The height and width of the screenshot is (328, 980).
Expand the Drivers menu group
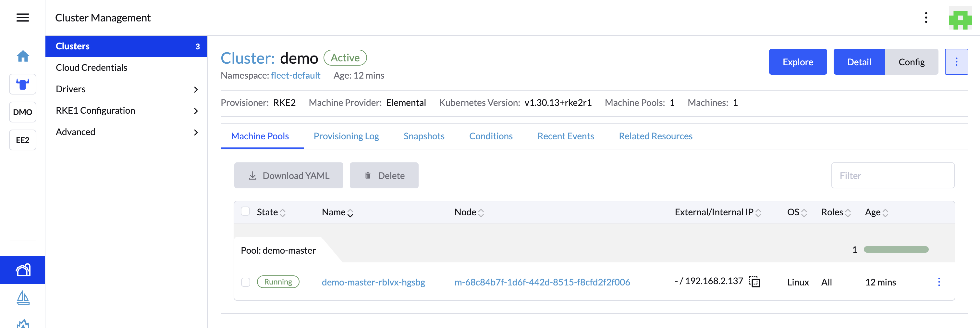coord(126,89)
